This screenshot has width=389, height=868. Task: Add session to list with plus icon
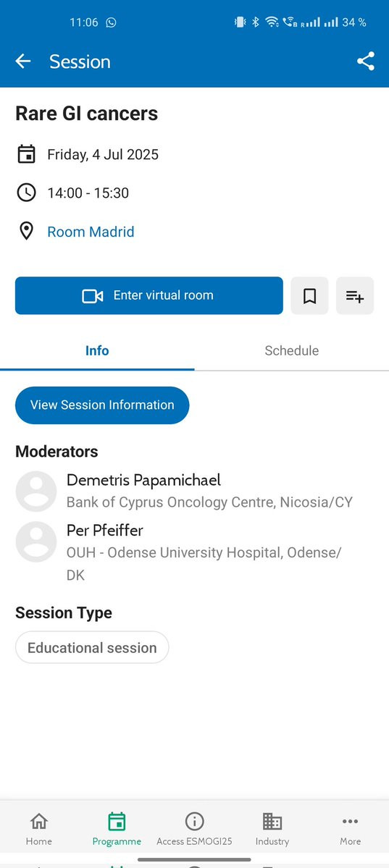click(x=355, y=295)
